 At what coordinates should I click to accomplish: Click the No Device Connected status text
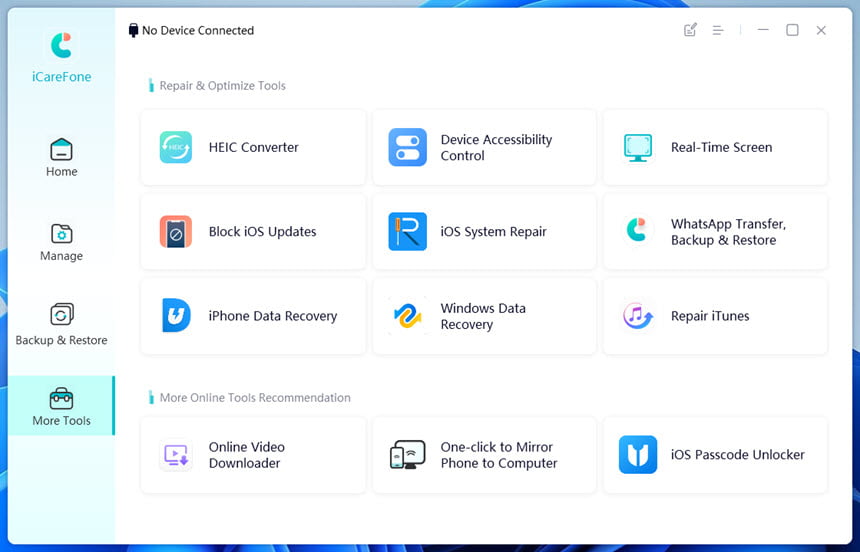tap(198, 31)
